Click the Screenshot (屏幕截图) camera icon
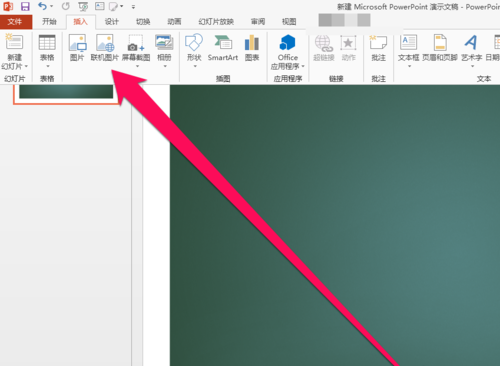Viewport: 500px width, 366px height. (136, 44)
